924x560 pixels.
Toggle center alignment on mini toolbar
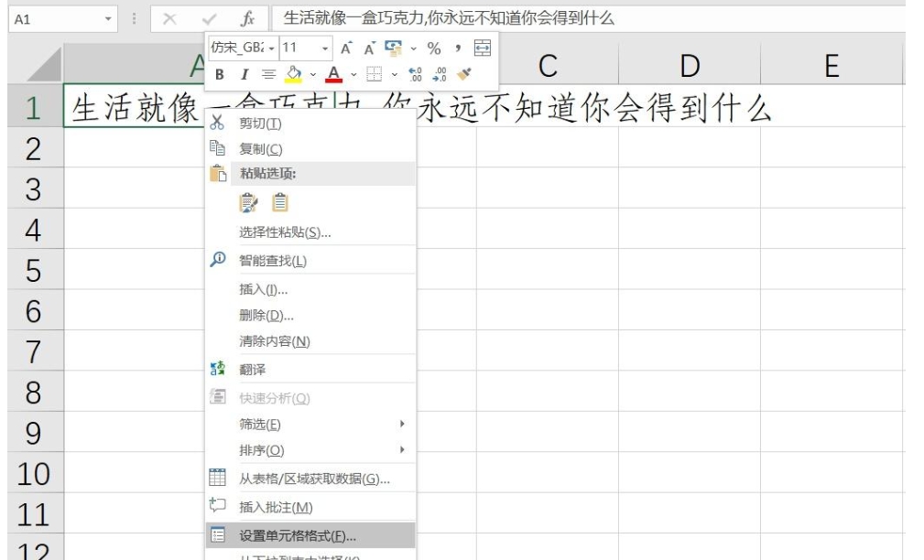click(x=268, y=72)
